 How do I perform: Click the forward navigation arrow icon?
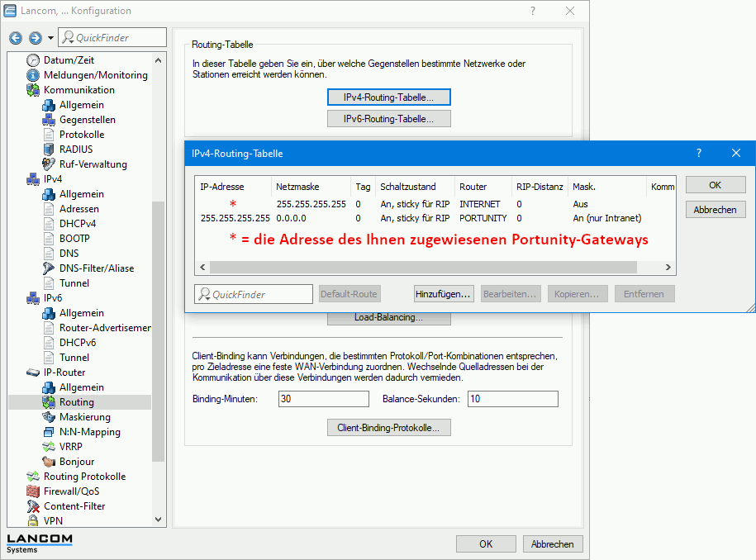[x=35, y=38]
